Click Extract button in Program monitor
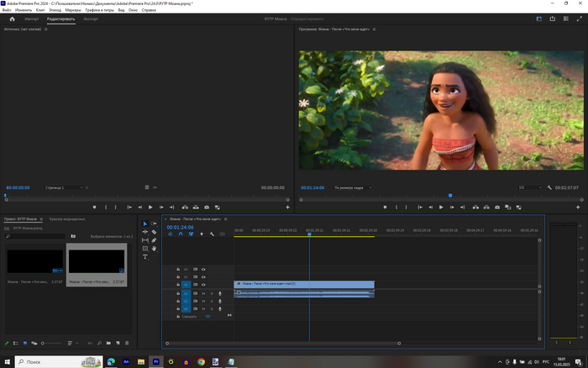588x368 pixels. tap(486, 207)
